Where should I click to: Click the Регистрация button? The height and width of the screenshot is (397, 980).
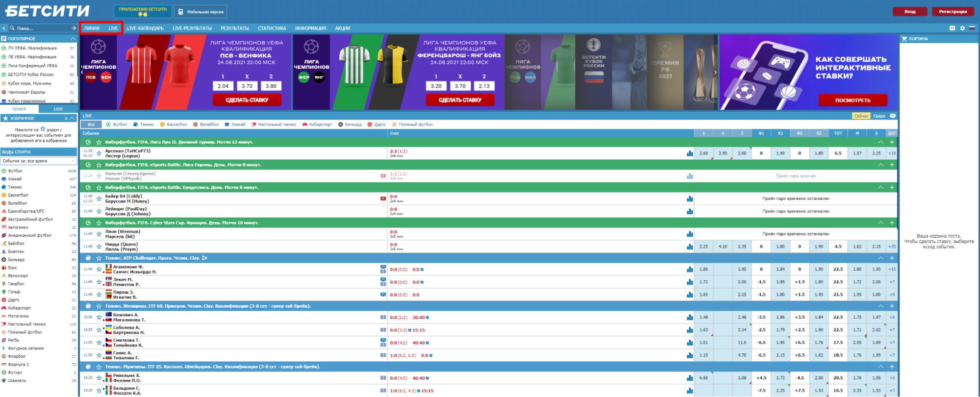(x=953, y=12)
